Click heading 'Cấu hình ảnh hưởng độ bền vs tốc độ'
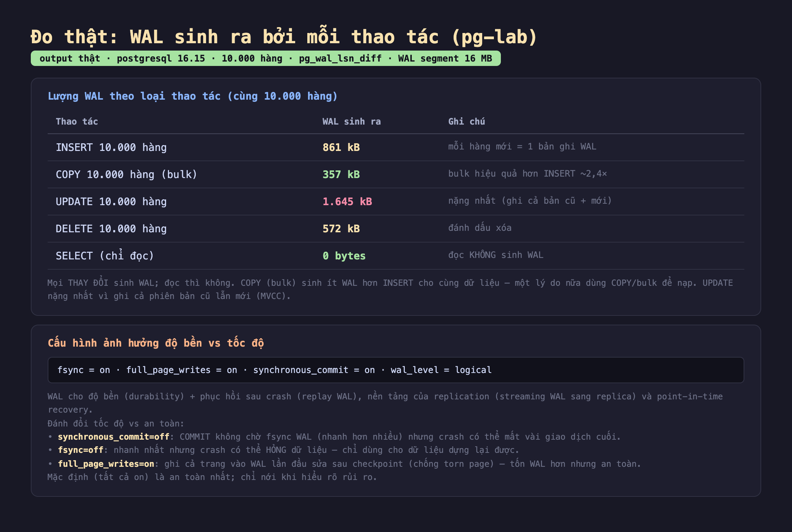 pos(156,343)
